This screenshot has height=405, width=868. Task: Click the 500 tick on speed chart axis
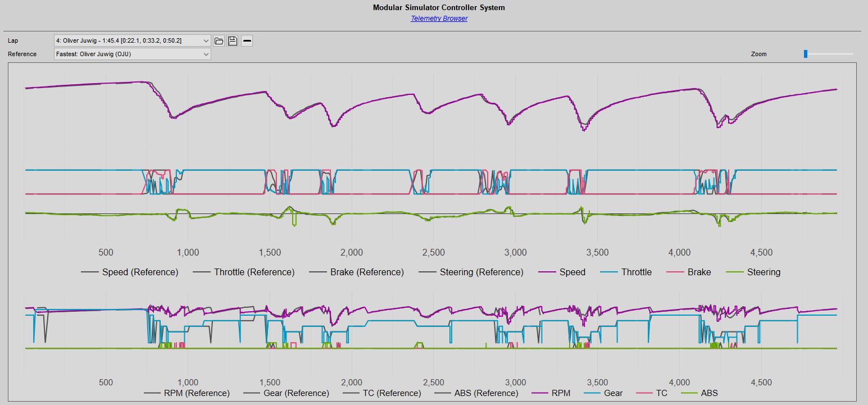[106, 253]
